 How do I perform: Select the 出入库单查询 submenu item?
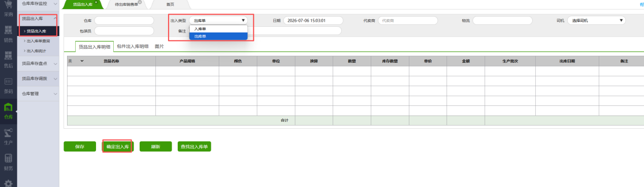tap(38, 41)
